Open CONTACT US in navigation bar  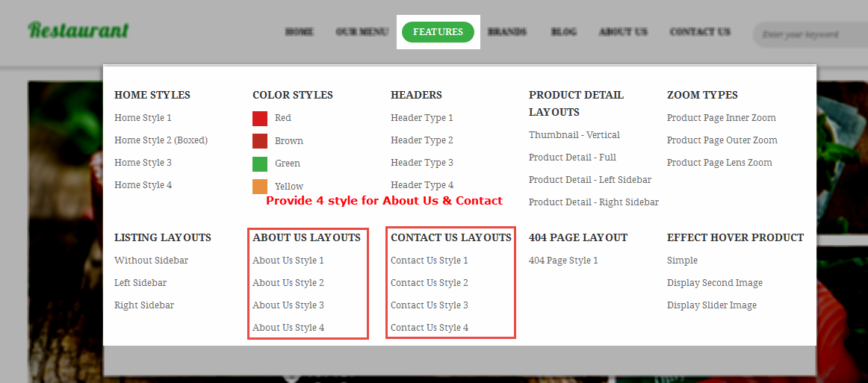700,32
